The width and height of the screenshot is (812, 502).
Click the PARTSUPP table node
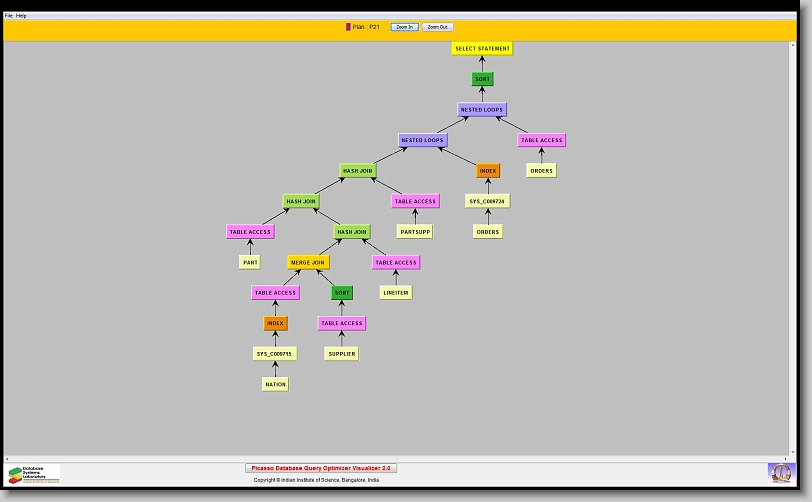[414, 232]
